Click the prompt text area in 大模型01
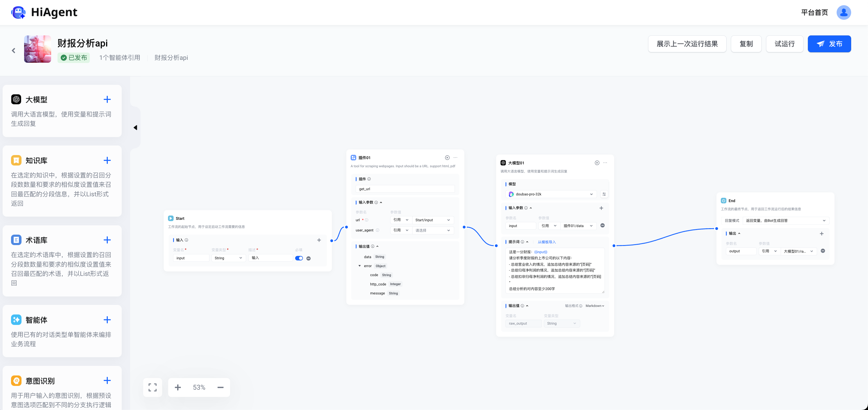The image size is (868, 410). tap(555, 270)
